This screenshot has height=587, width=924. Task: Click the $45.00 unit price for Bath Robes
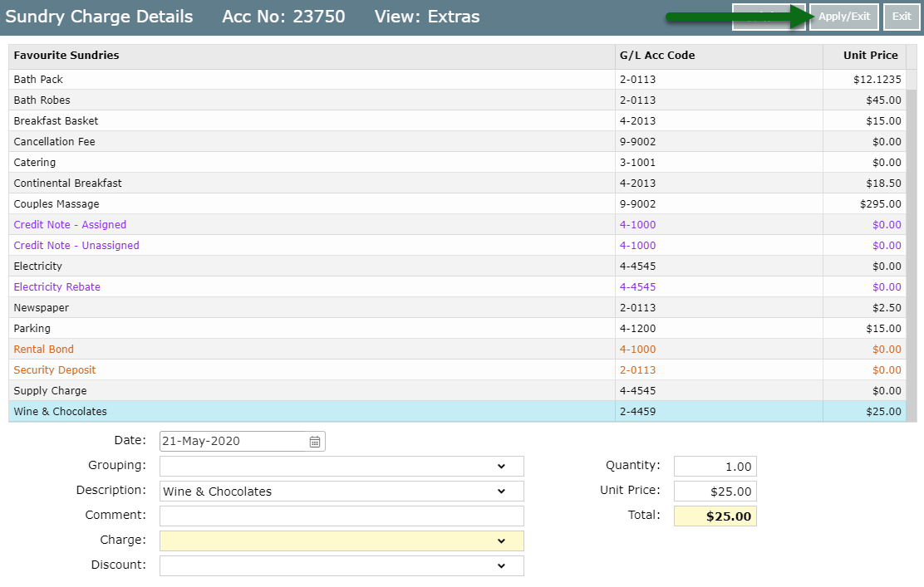tap(883, 100)
